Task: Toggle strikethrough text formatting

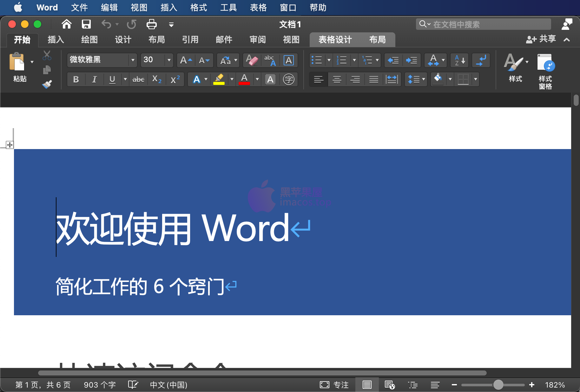Action: 138,79
